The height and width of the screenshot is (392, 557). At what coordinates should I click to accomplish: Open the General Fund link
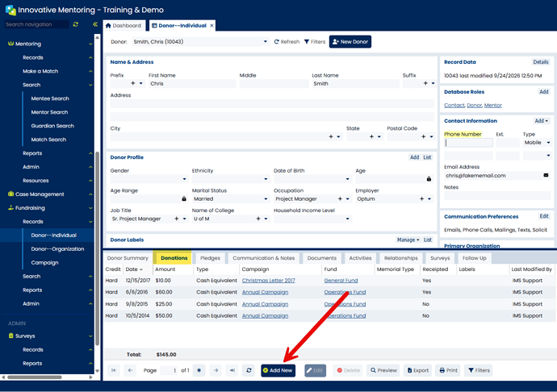[341, 281]
